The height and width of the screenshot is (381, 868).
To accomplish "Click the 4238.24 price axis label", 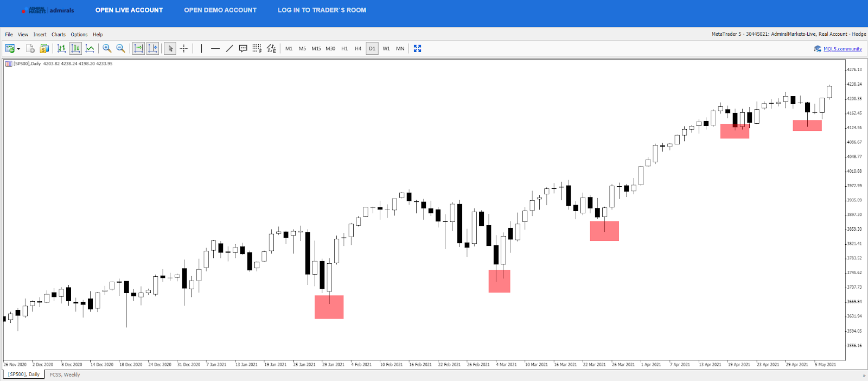I will pyautogui.click(x=854, y=84).
